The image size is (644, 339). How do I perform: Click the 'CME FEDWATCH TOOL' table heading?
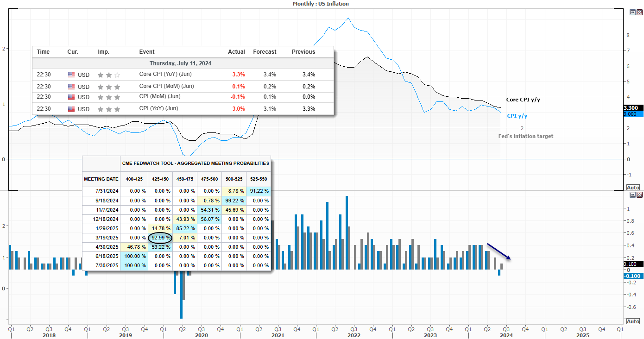tap(195, 163)
